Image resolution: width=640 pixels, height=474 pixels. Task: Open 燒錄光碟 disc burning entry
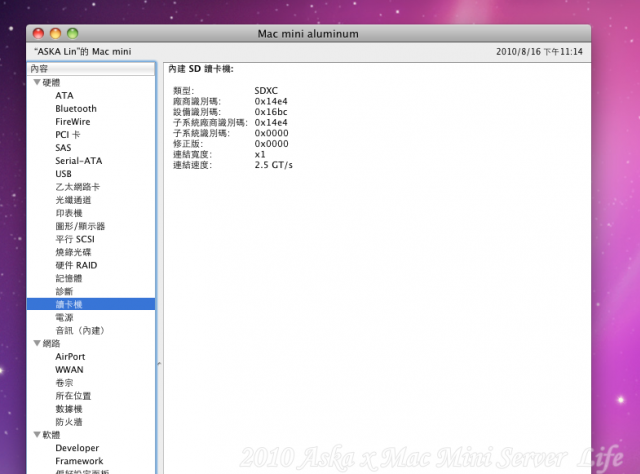pos(73,252)
